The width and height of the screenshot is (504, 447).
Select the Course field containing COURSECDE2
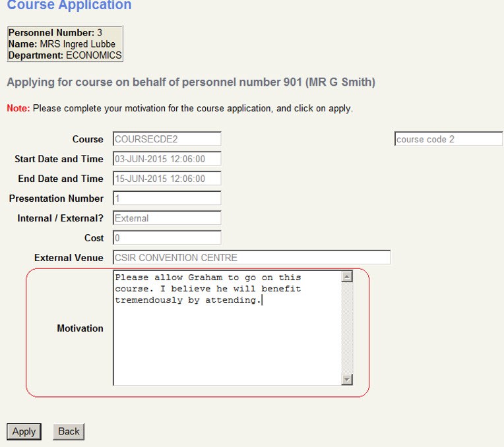[x=166, y=139]
